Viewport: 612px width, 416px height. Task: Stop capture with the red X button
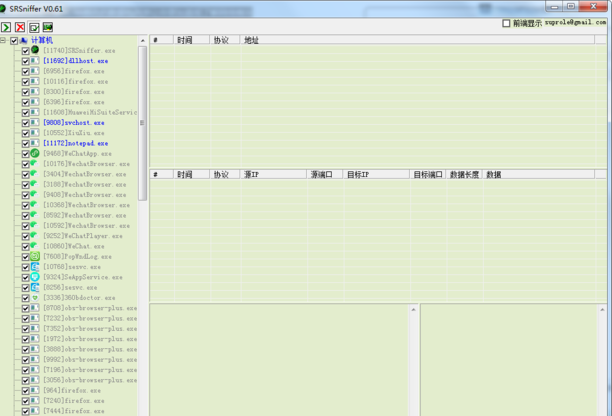(20, 27)
